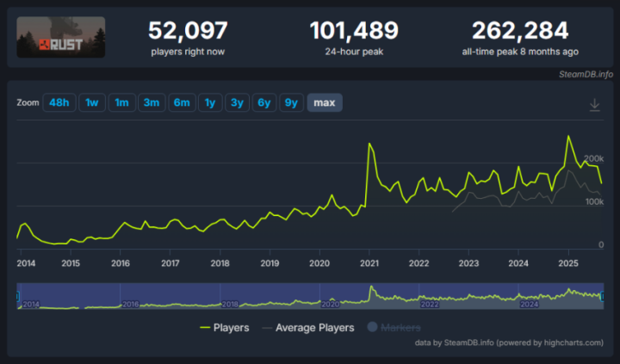This screenshot has width=620, height=364.
Task: Click the active max zoom button
Action: coord(325,102)
